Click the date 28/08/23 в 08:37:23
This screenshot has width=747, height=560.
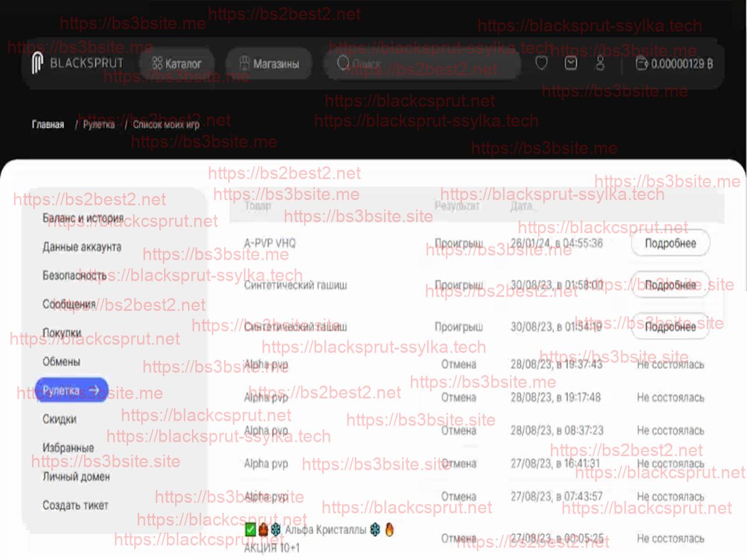pyautogui.click(x=557, y=431)
